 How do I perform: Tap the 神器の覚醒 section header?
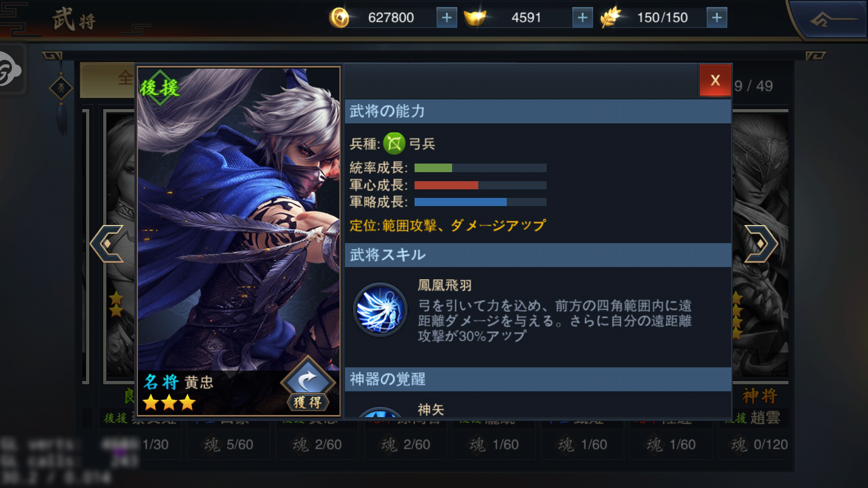point(538,379)
